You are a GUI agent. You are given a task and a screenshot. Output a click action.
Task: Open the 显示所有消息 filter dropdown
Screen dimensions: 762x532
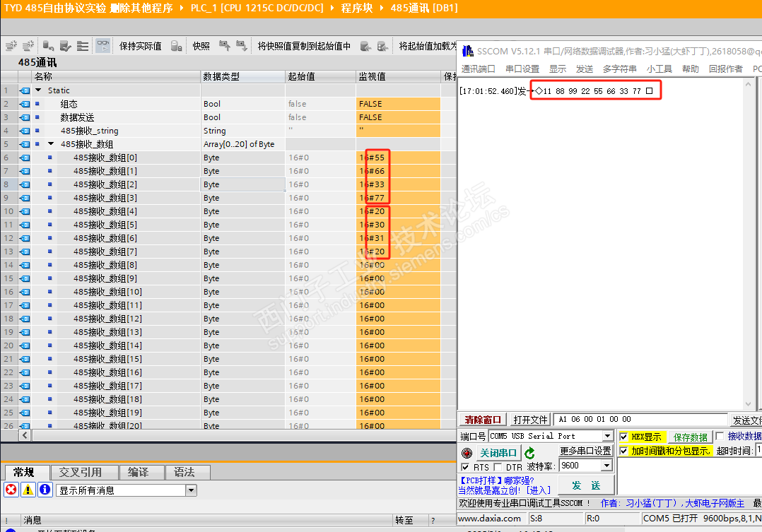(191, 490)
